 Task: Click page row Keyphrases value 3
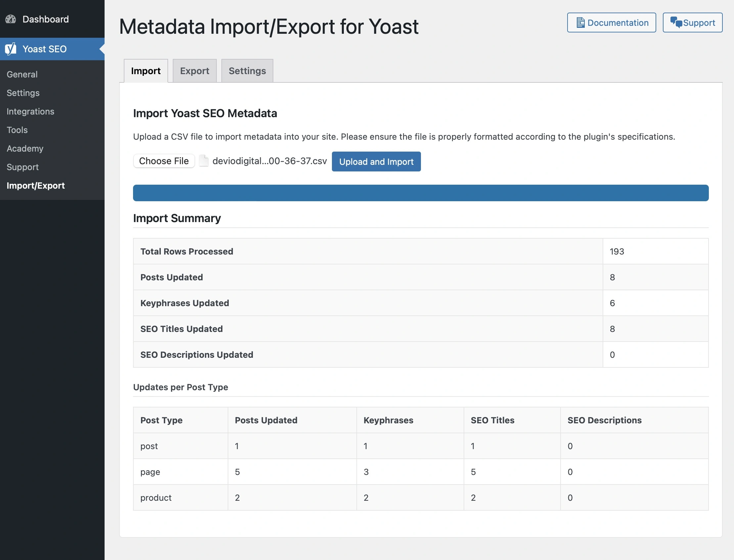366,472
